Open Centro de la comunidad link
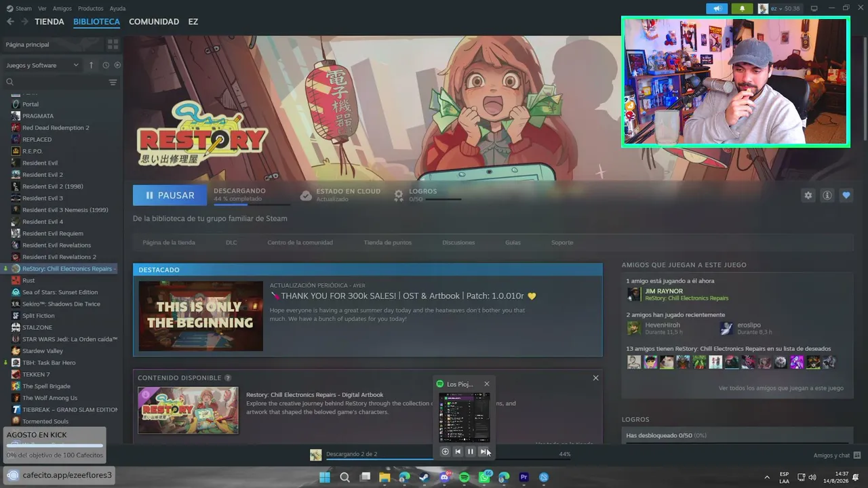 300,242
